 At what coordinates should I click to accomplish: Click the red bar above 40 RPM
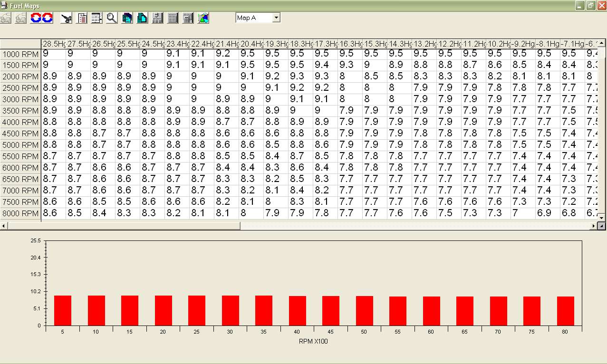(x=298, y=310)
